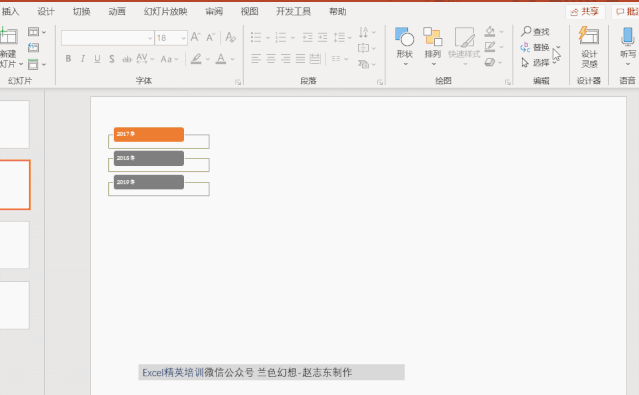Click the Arrange (排列) icon
The image size is (639, 395).
(432, 37)
